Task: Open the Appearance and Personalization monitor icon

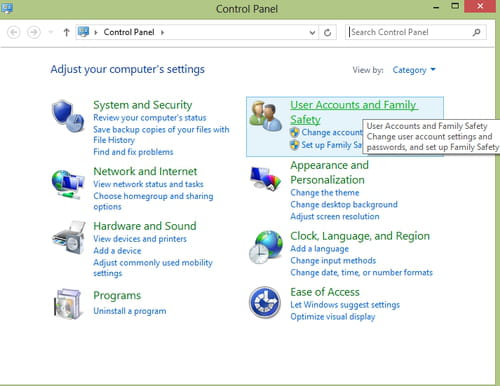Action: click(266, 179)
